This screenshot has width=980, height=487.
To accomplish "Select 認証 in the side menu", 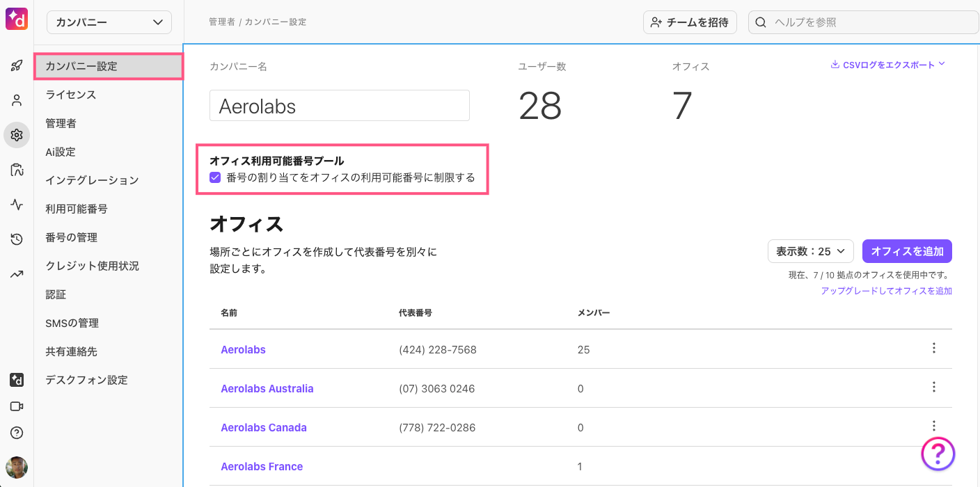I will pyautogui.click(x=56, y=294).
